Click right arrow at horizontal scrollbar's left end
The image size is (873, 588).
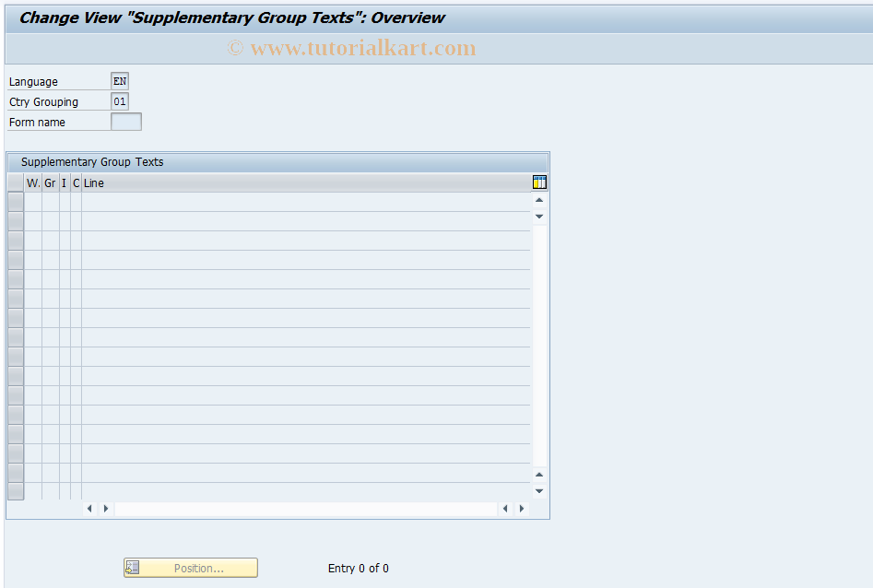(106, 509)
